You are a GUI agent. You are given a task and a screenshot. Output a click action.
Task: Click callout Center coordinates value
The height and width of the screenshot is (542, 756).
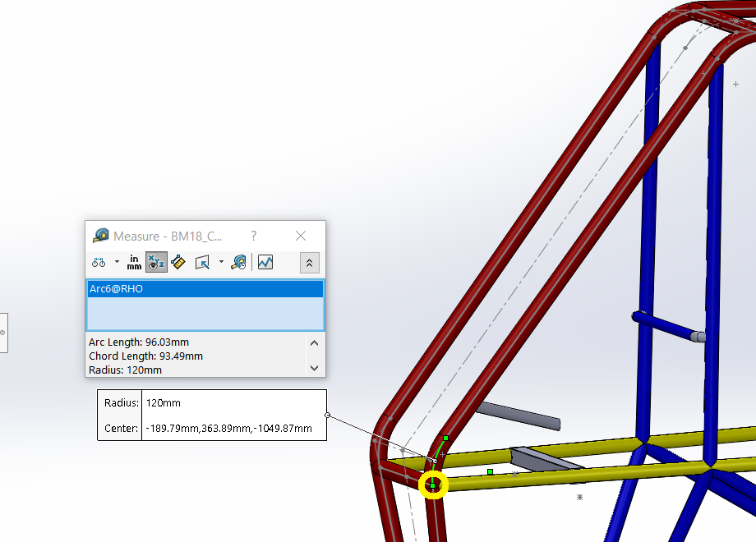coord(229,429)
